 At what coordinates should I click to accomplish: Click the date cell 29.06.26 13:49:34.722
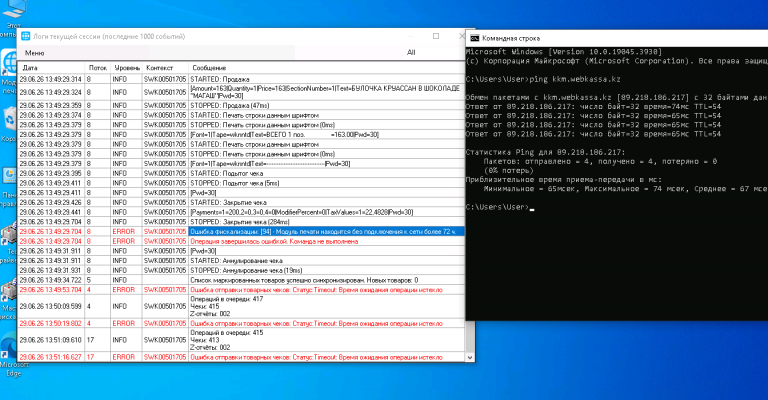(51, 280)
